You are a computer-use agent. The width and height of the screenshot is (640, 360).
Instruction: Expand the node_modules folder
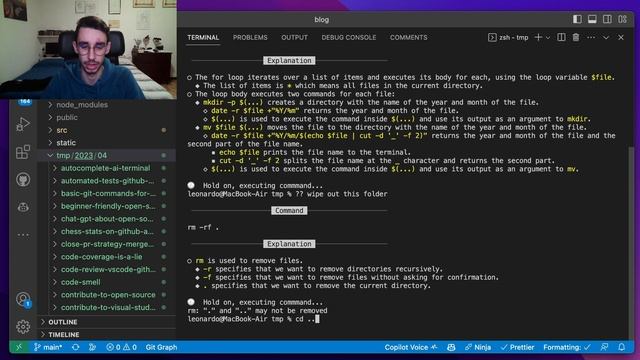pos(107,104)
